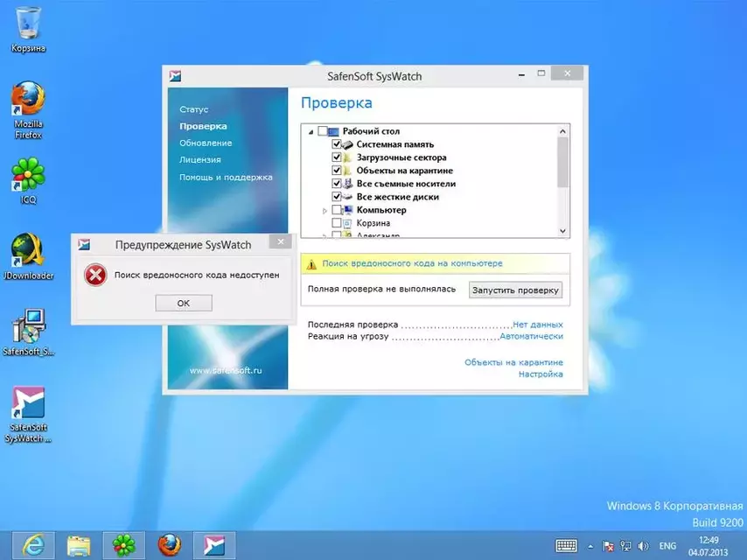Uncheck Все жесткие диски checkbox
The height and width of the screenshot is (560, 747).
(x=337, y=196)
